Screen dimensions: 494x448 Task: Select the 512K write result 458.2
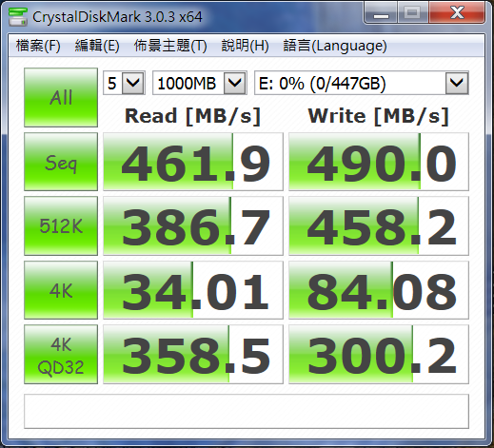(379, 225)
